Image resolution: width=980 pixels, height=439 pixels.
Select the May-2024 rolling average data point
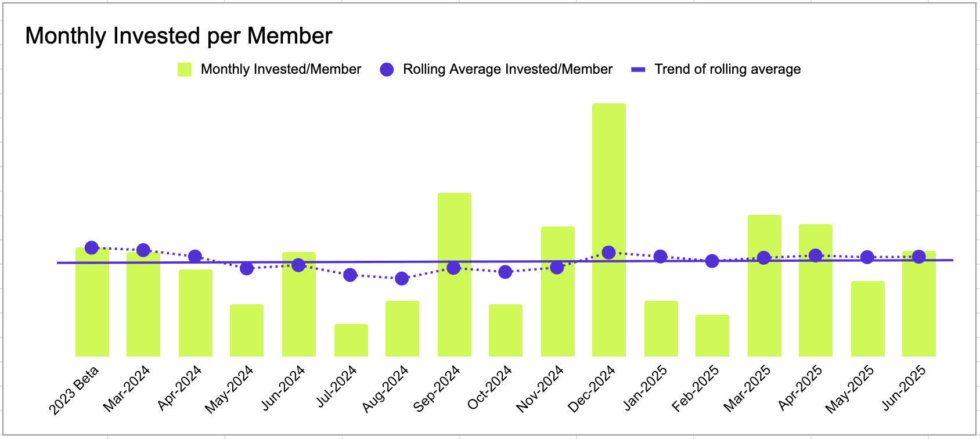[247, 268]
